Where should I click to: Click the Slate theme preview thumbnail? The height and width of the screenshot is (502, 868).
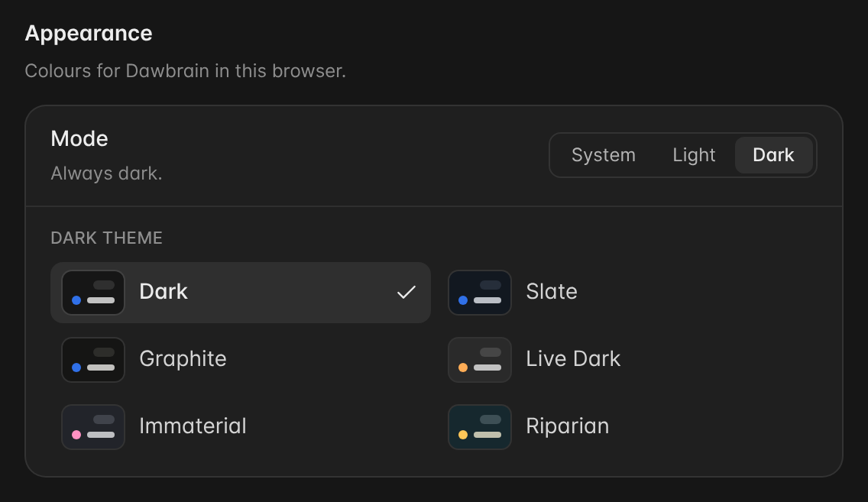(x=479, y=293)
